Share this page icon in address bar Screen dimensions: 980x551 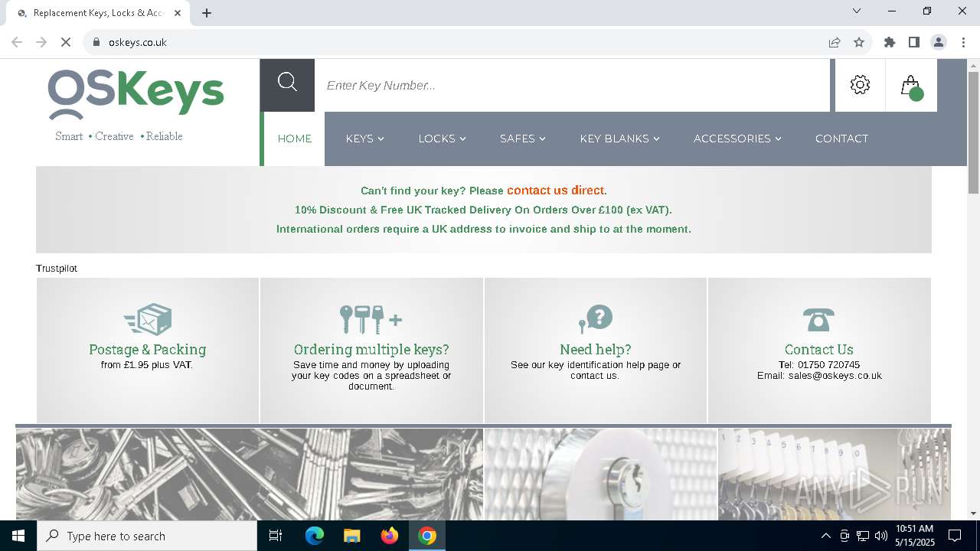point(835,42)
